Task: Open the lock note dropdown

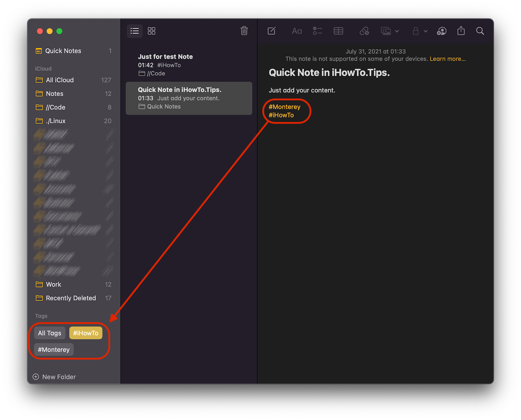Action: 419,31
